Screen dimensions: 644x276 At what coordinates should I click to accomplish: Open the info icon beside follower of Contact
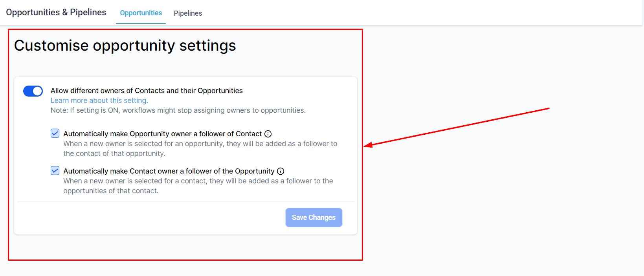click(268, 134)
